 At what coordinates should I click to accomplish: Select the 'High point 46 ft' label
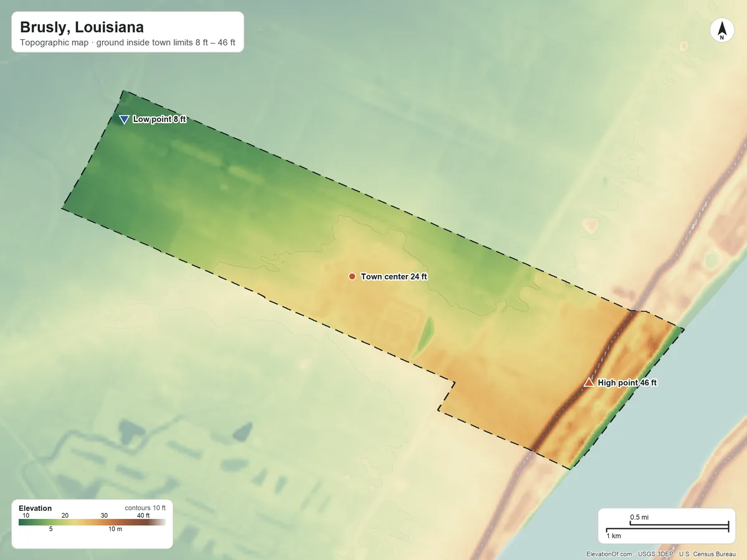coord(627,383)
